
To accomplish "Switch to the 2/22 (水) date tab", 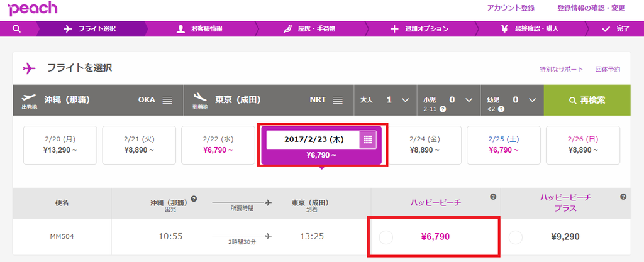I will click(x=218, y=145).
